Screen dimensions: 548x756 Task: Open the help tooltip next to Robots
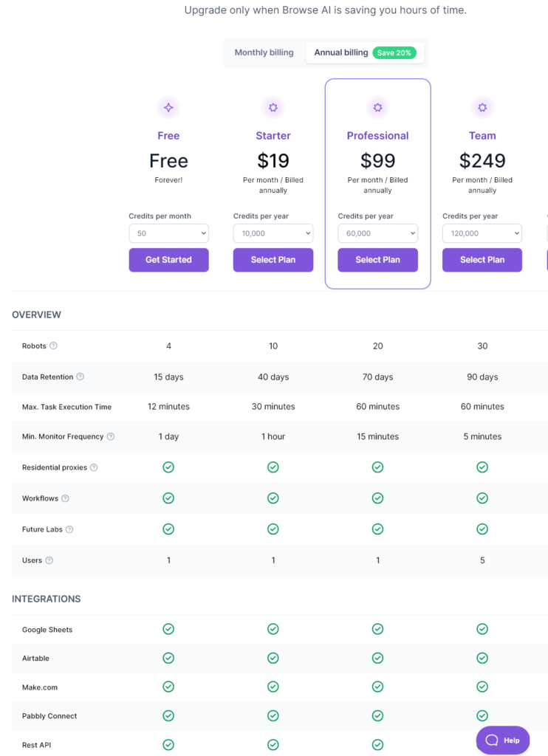54,346
